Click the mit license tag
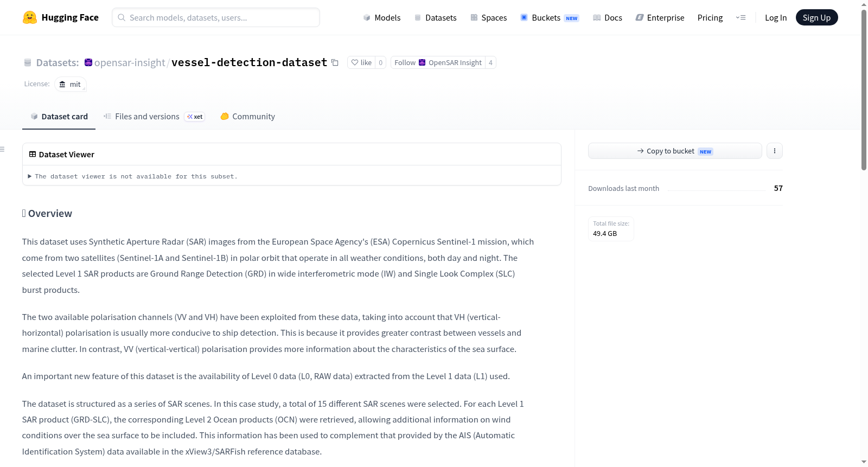The width and height of the screenshot is (868, 467). click(x=71, y=84)
